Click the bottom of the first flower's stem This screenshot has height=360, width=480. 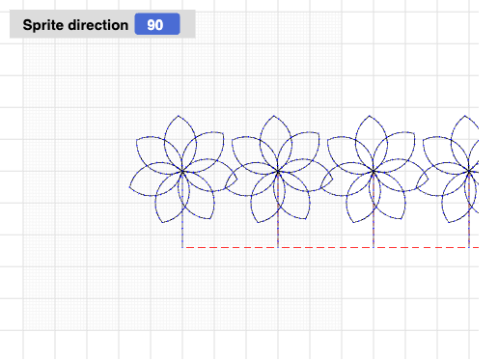pyautogui.click(x=182, y=247)
